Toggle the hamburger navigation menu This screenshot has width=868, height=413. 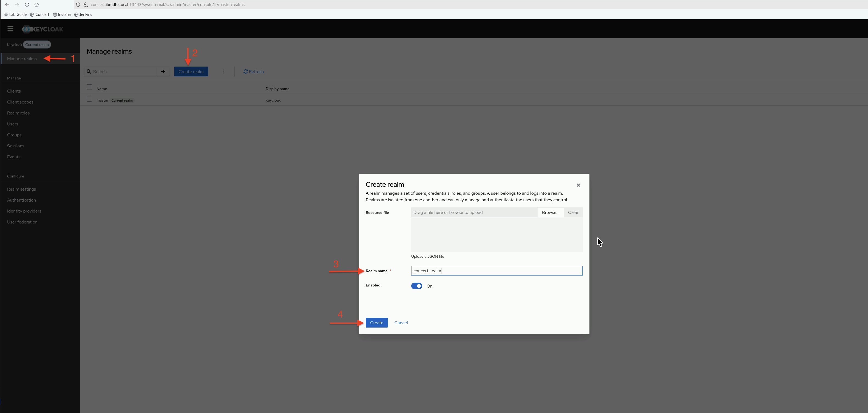10,29
